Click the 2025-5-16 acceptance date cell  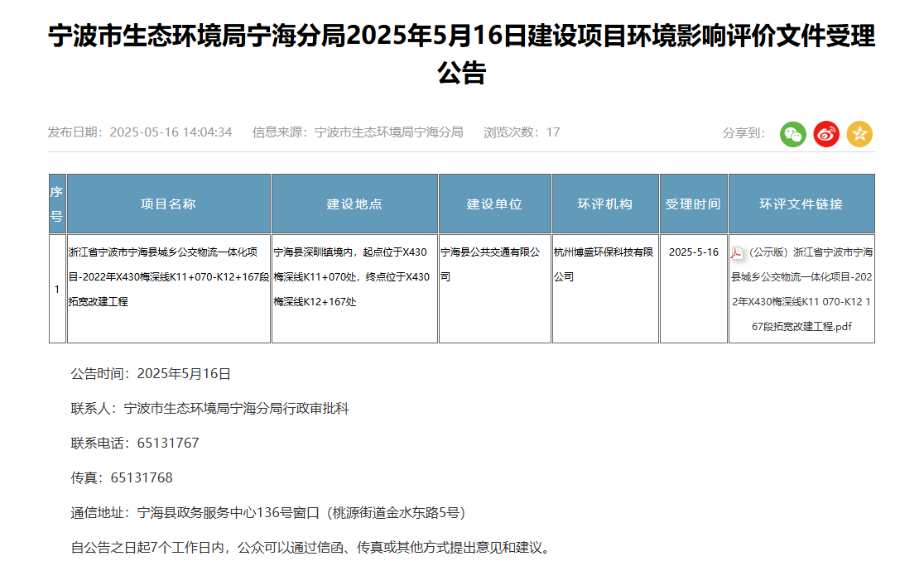(693, 252)
